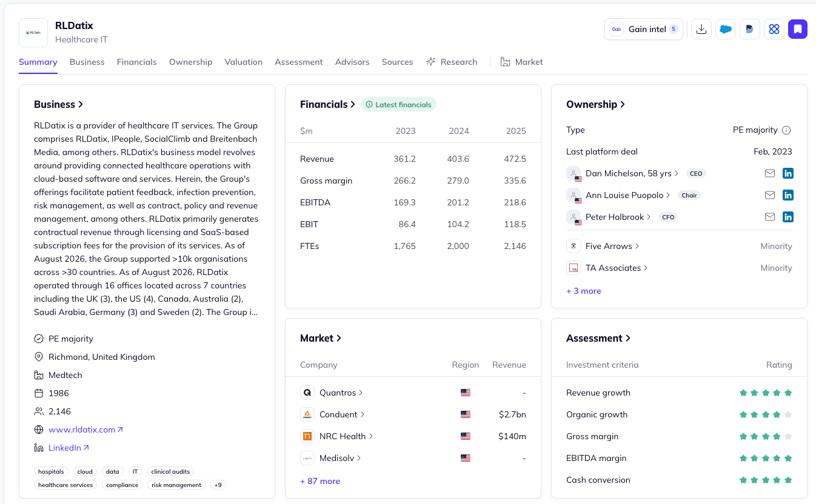Show the + 3 more owners link
This screenshot has width=816, height=504.
[584, 291]
